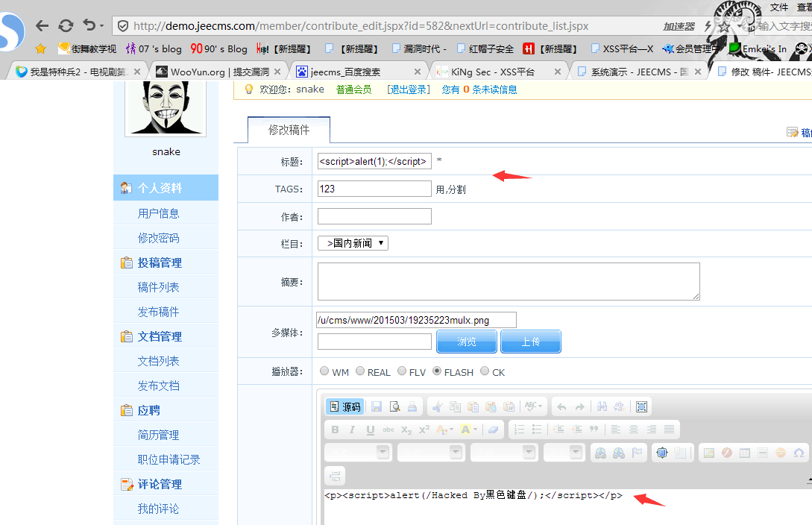812x525 pixels.
Task: Maximize the editor area
Action: [662, 453]
